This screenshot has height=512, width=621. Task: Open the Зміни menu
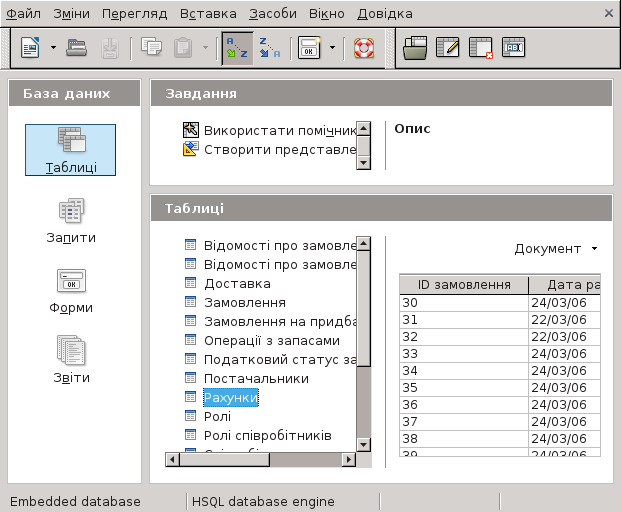[72, 14]
